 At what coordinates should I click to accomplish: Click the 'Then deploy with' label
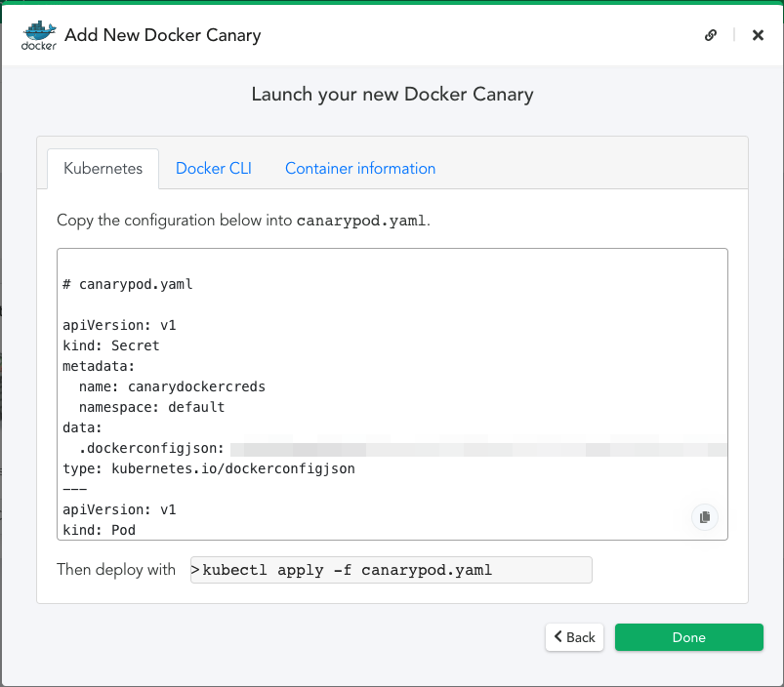116,570
